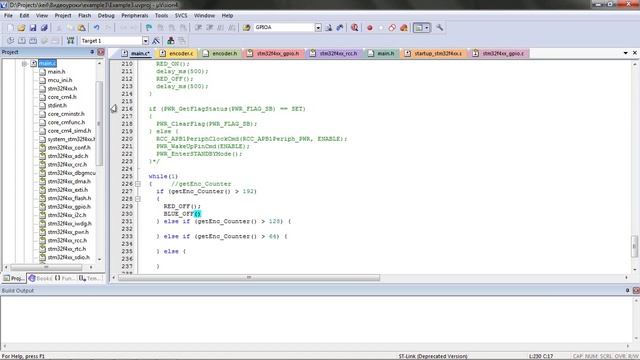The height and width of the screenshot is (360, 640).
Task: Click the Incremental Find icon
Action: click(x=340, y=28)
